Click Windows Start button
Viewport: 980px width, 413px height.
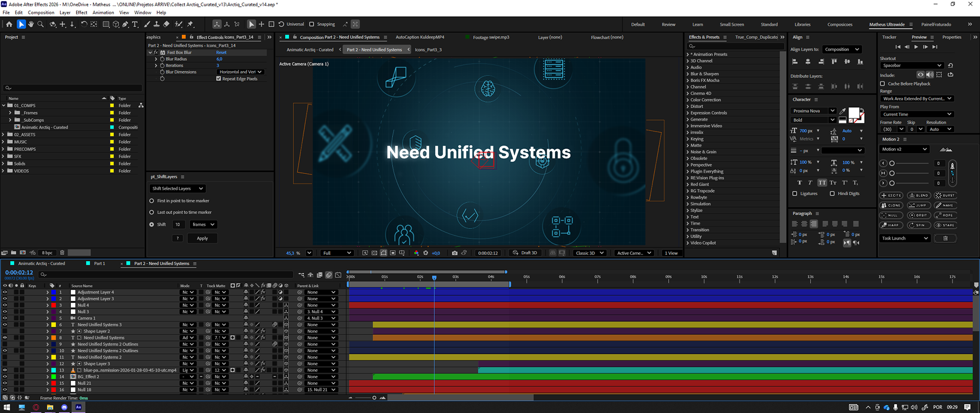pyautogui.click(x=7, y=407)
